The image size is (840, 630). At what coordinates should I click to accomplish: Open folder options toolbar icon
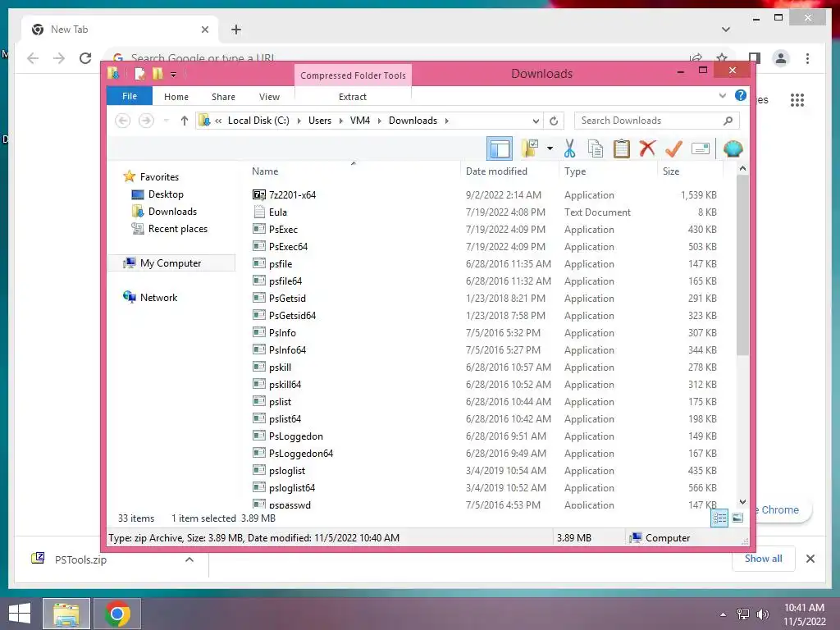(530, 149)
